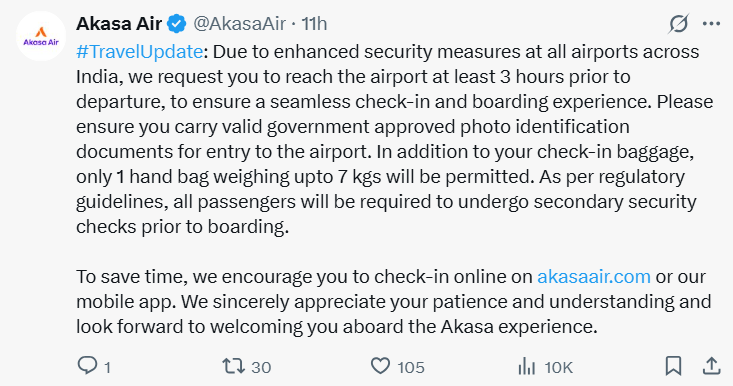Image resolution: width=733 pixels, height=386 pixels.
Task: Open the three-dot More options menu
Action: pos(711,23)
